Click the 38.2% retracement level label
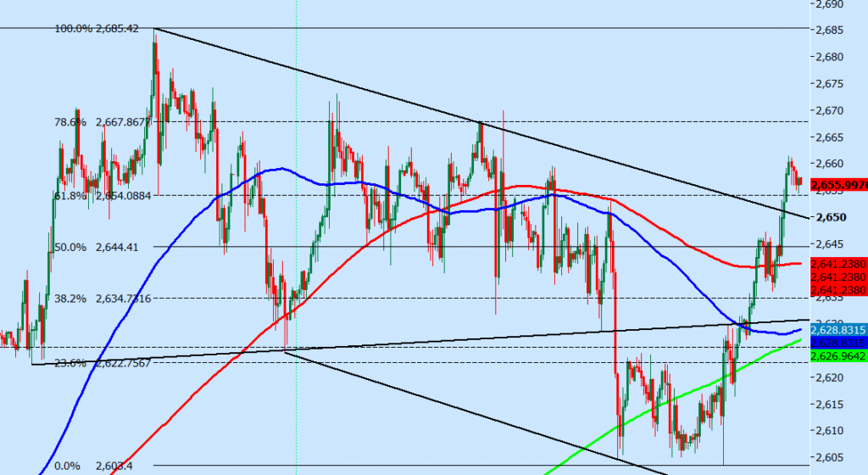The image size is (868, 475). 102,299
